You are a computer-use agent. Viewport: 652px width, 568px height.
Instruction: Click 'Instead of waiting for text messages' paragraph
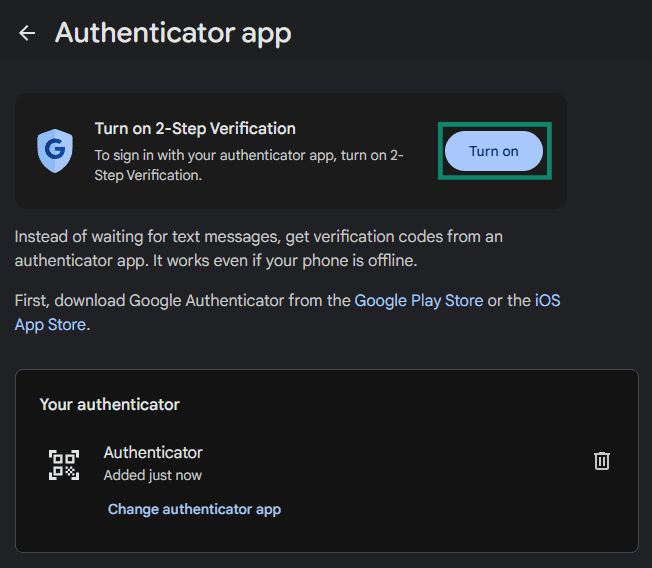(259, 248)
